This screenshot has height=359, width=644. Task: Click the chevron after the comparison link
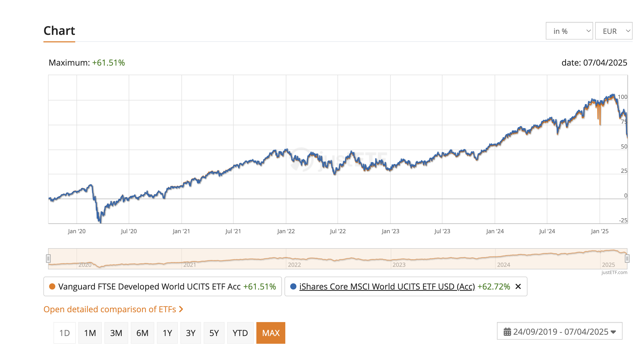(181, 309)
